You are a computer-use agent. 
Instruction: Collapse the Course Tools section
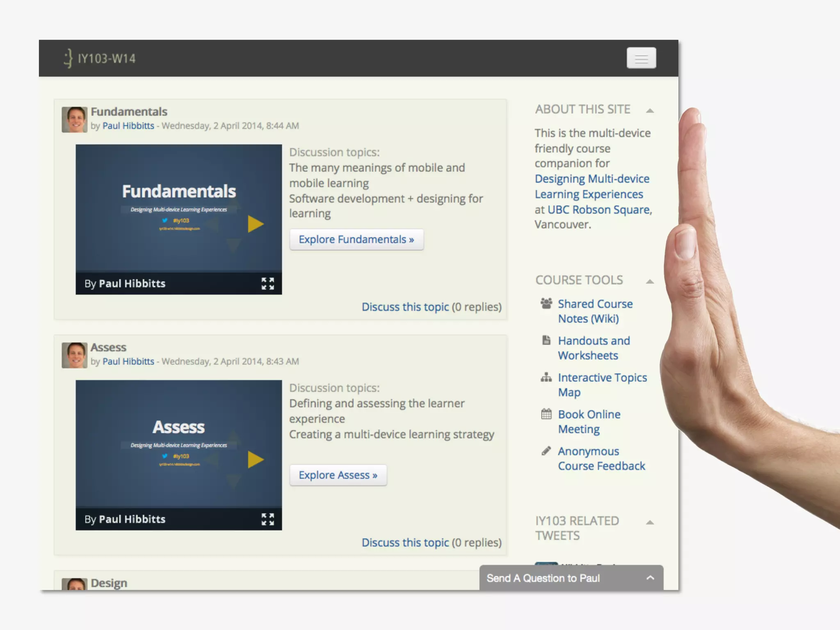coord(650,281)
